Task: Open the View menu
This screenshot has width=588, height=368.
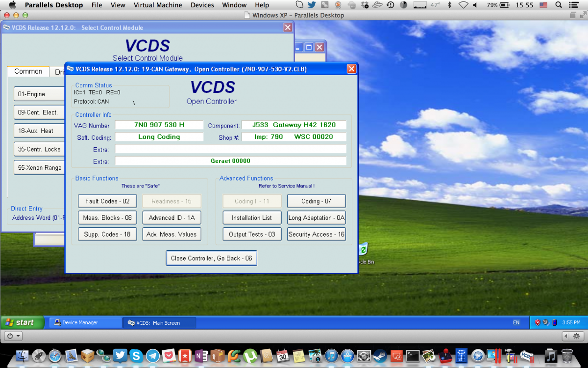Action: 118,5
